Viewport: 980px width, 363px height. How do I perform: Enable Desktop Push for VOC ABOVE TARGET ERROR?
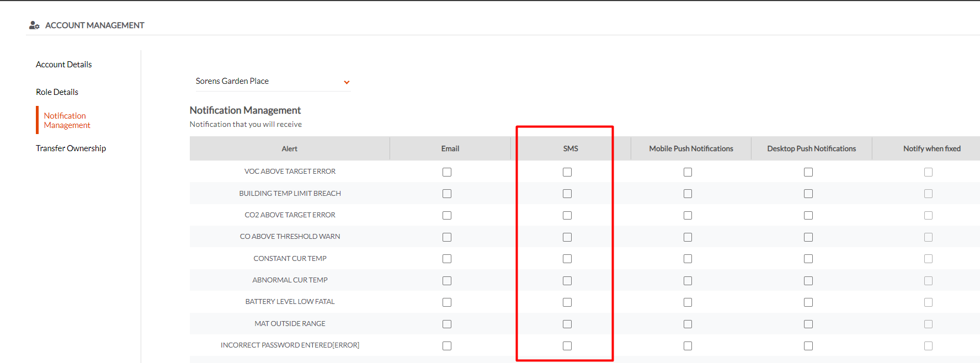(808, 172)
